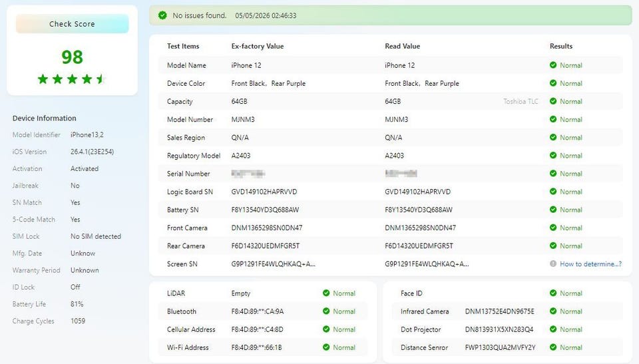Click the Dot Projector serial 'DN813931X5XN283Q4'
The image size is (639, 364).
[499, 329]
